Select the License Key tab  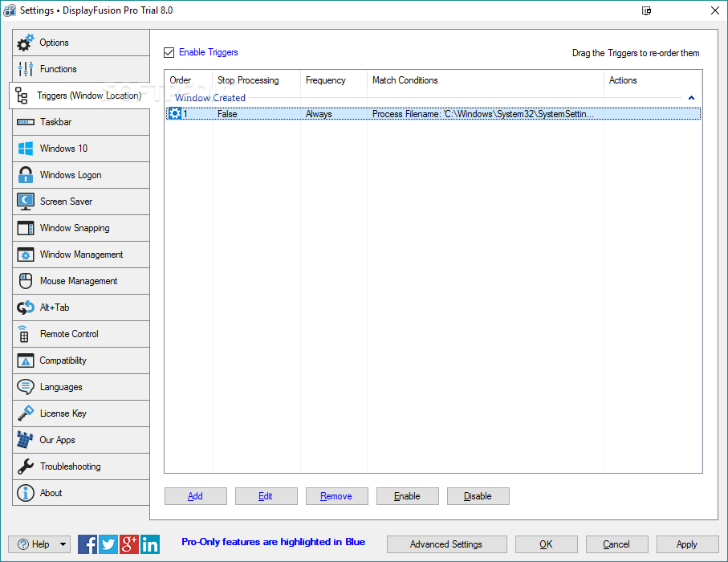[81, 413]
